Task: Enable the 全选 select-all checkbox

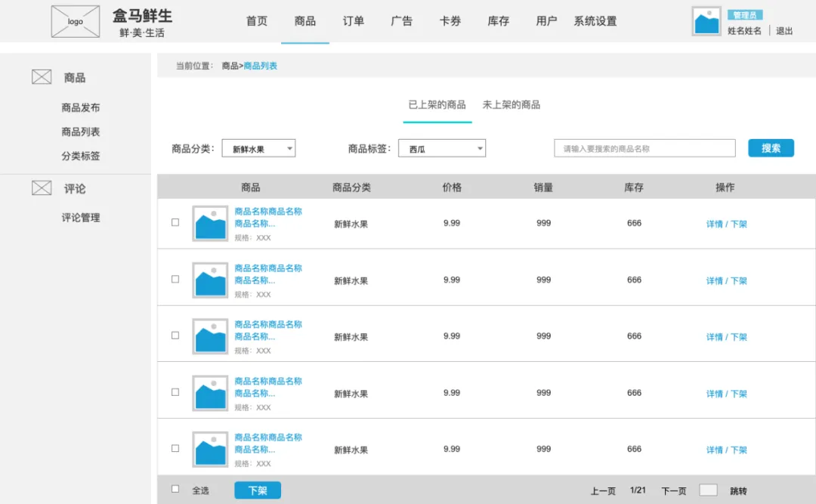Action: click(x=175, y=490)
